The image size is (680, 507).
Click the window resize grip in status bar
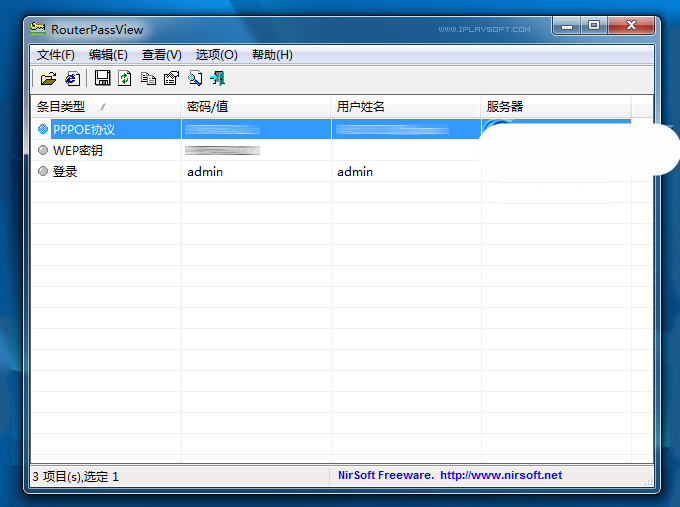(x=649, y=481)
